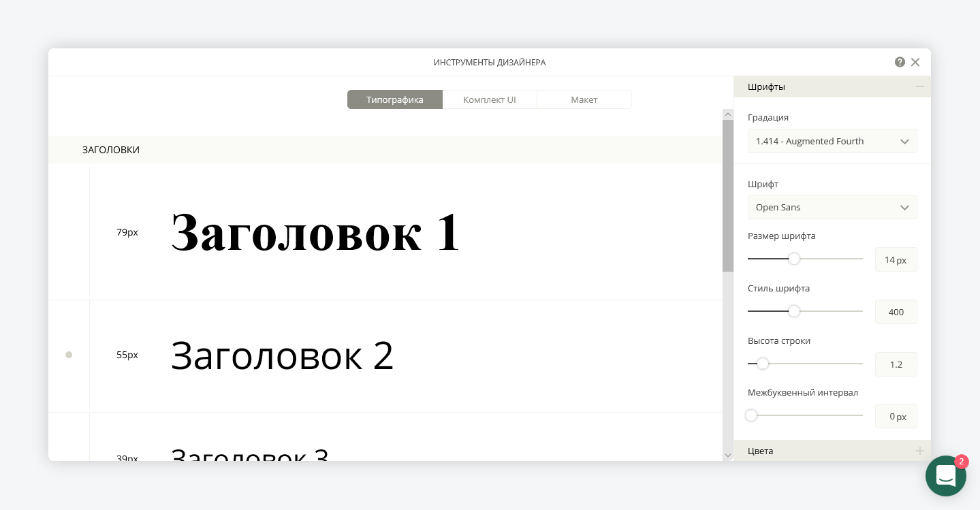The height and width of the screenshot is (510, 980).
Task: Click the scrollbar down arrow
Action: 728,455
